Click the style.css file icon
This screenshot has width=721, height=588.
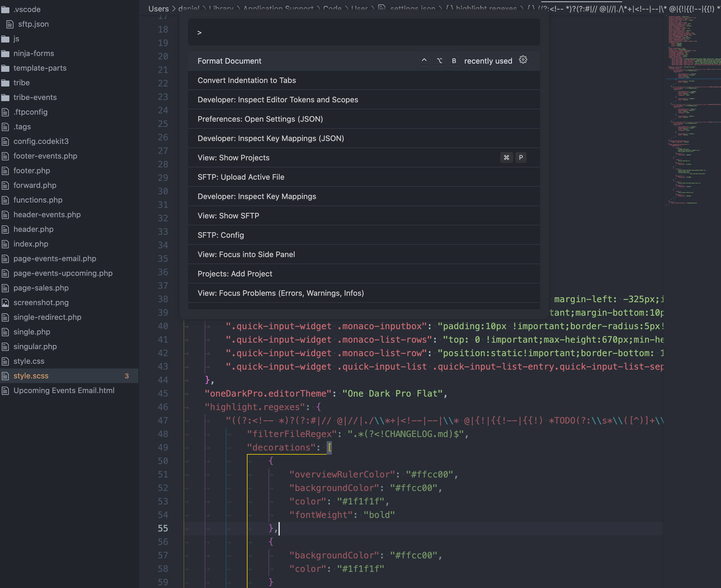tap(5, 361)
